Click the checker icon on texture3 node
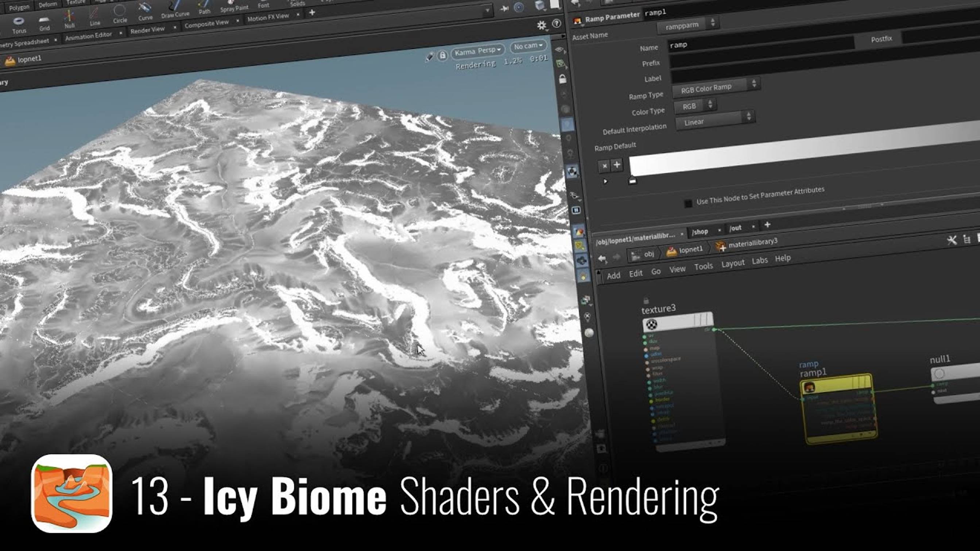980x551 pixels. pyautogui.click(x=652, y=324)
